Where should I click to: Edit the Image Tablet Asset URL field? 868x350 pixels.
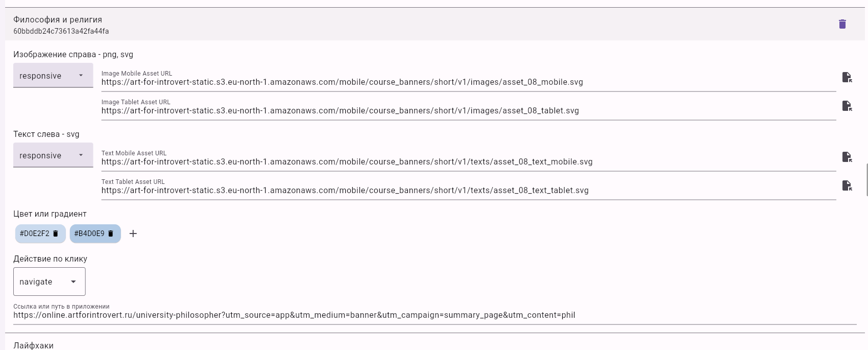(x=460, y=111)
